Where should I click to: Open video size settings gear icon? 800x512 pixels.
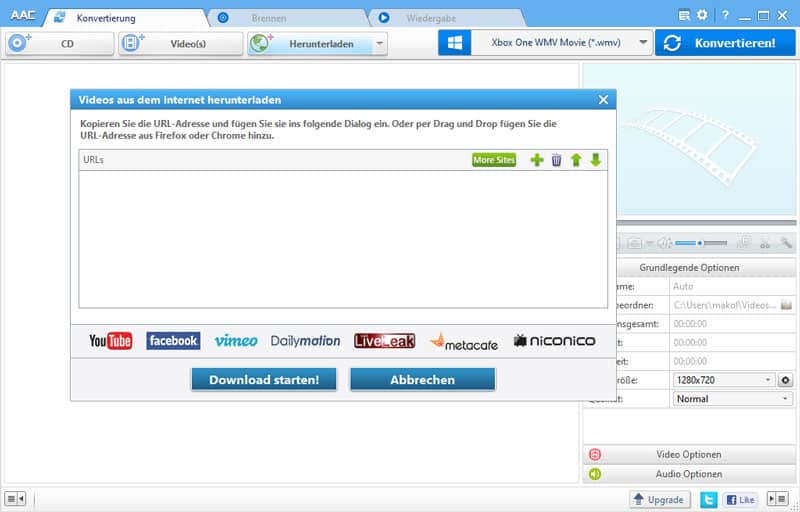(785, 380)
